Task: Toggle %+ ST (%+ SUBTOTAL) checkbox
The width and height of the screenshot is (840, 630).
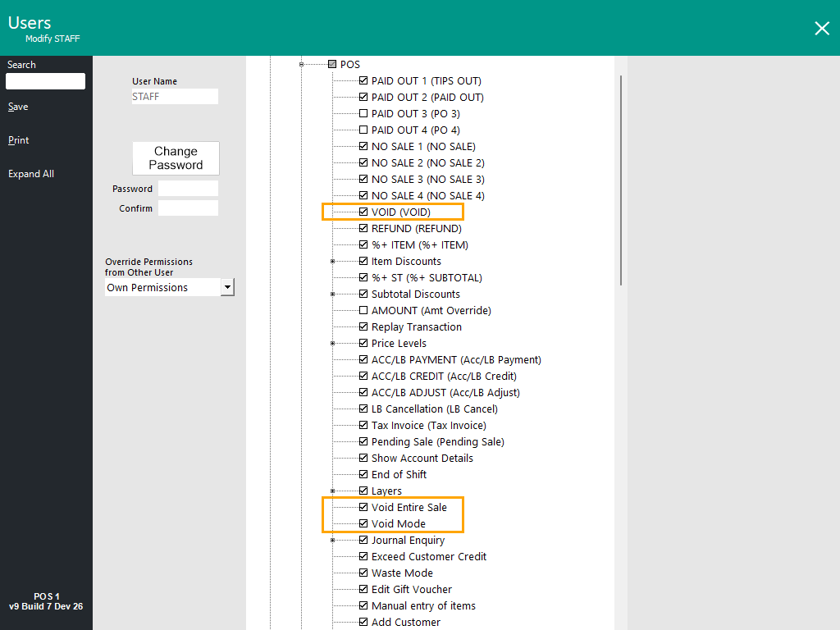Action: pyautogui.click(x=363, y=277)
